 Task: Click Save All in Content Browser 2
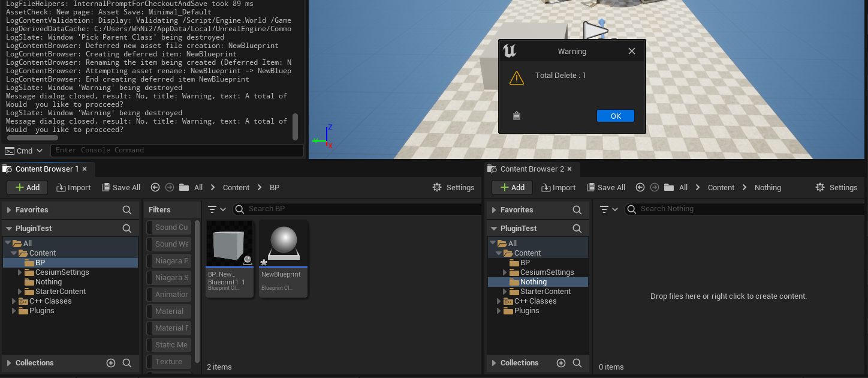tap(606, 188)
